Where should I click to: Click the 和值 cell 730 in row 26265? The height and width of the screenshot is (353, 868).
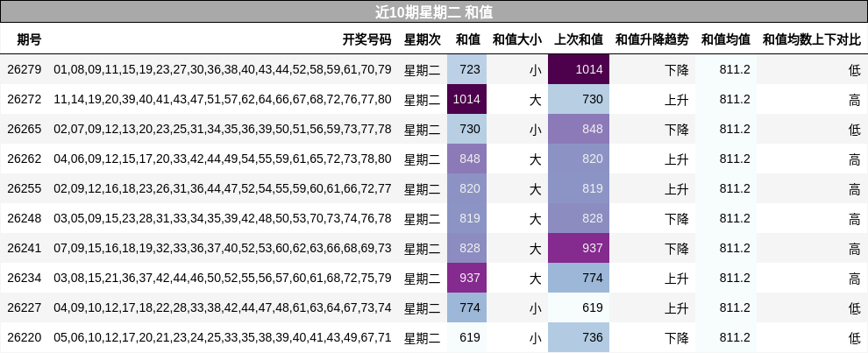click(466, 130)
